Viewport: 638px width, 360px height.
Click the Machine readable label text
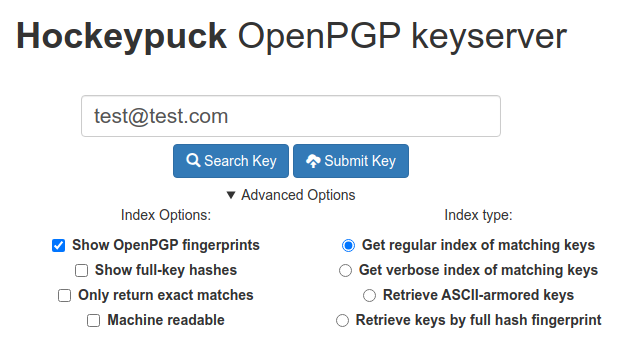point(166,320)
